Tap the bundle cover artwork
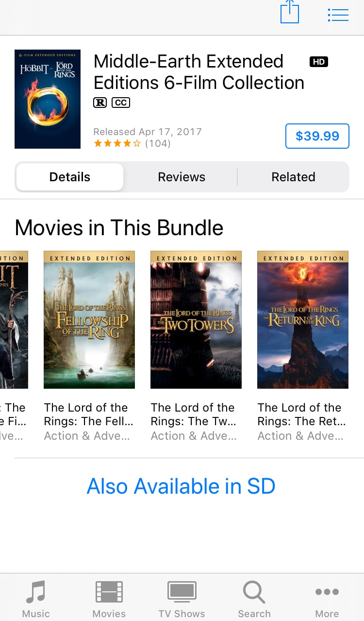The height and width of the screenshot is (621, 364). tap(48, 99)
